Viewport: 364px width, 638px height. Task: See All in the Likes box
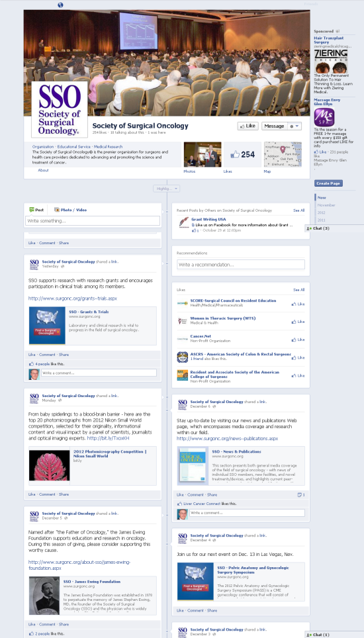pyautogui.click(x=298, y=290)
